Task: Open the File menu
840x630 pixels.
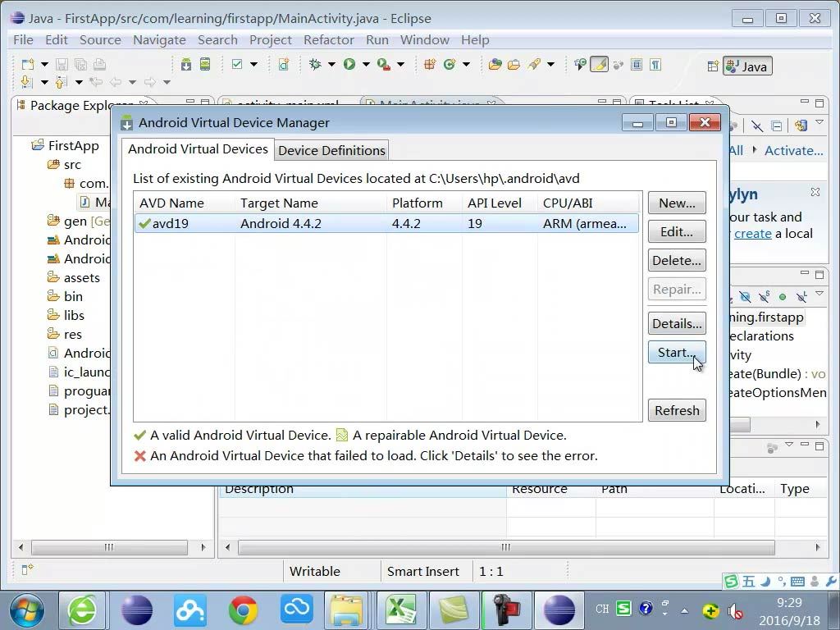Action: point(23,40)
